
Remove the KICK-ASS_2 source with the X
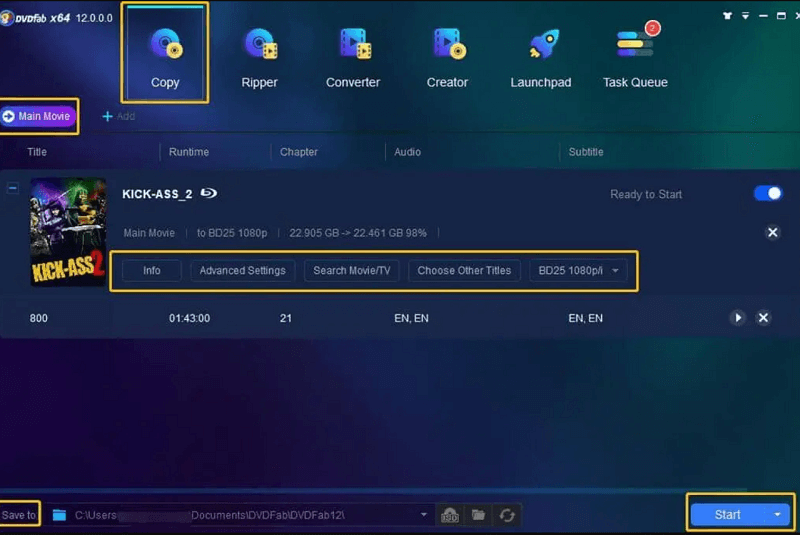pos(772,233)
